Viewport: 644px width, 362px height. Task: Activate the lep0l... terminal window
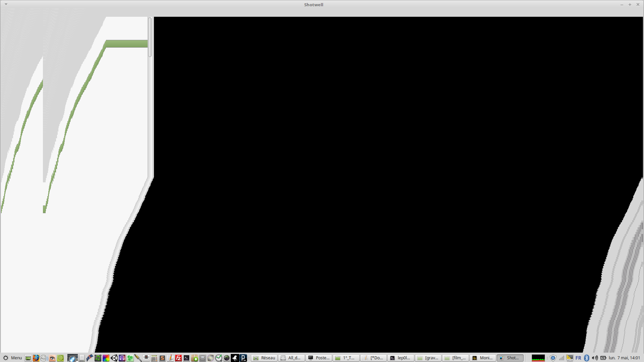coord(400,358)
